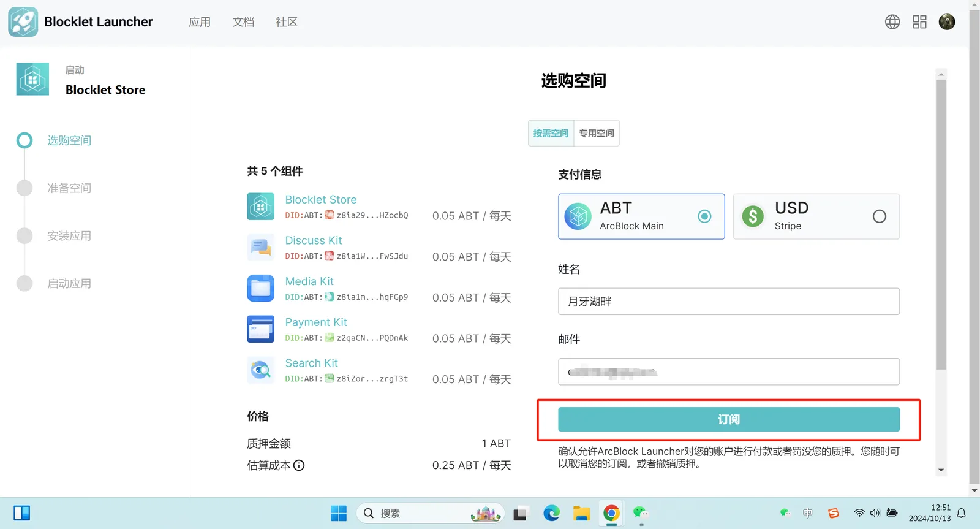Click the Search Kit component icon
980x529 pixels.
(x=260, y=370)
